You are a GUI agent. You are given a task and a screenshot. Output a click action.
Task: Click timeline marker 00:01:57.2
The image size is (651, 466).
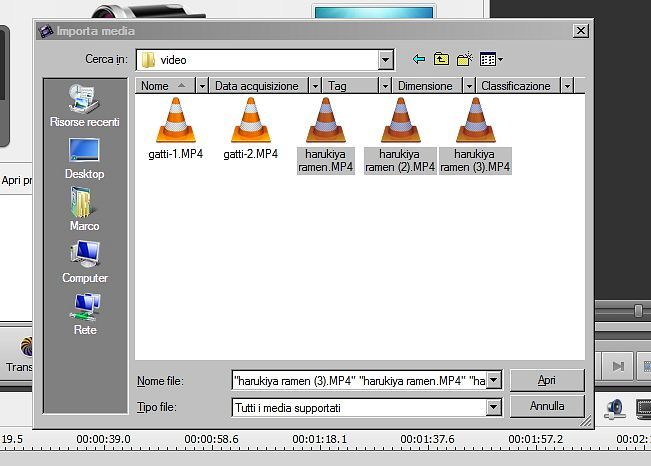[536, 439]
